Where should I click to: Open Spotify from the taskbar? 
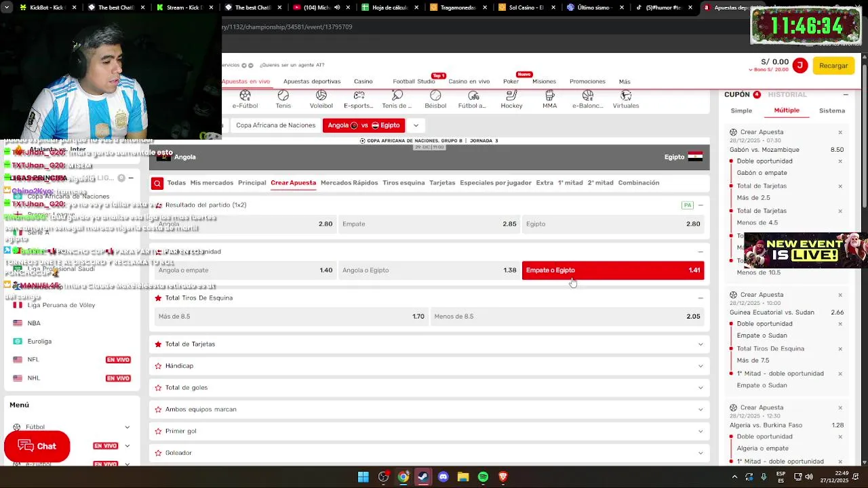(x=483, y=477)
